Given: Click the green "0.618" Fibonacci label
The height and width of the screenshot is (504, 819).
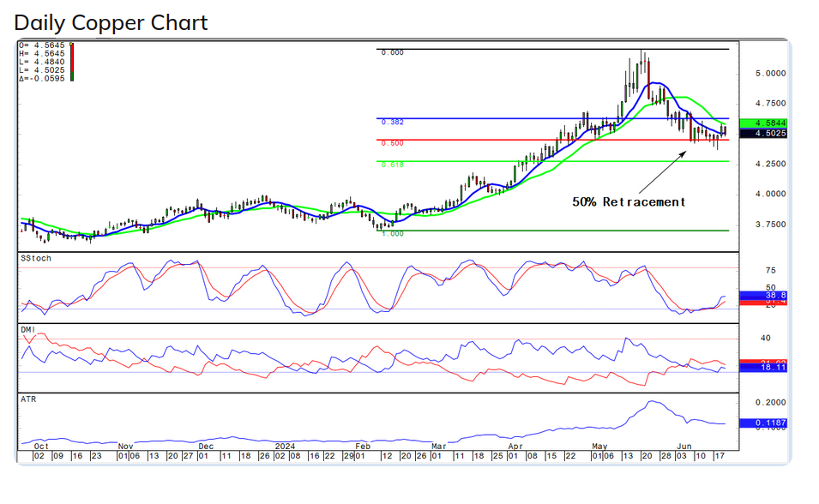Looking at the screenshot, I should point(392,165).
